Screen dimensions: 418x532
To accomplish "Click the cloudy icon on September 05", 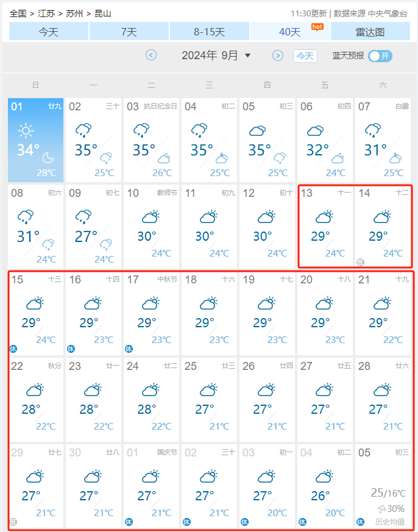I will (257, 130).
